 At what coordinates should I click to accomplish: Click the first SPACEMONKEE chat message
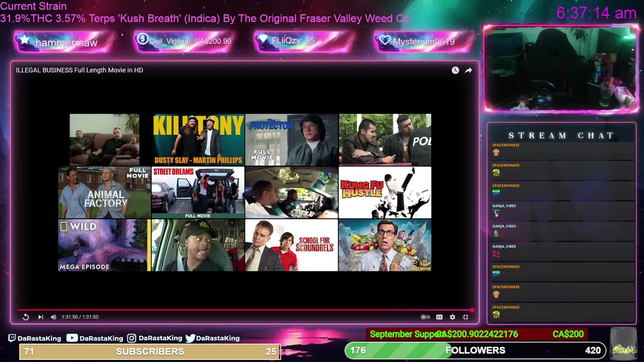coord(561,150)
